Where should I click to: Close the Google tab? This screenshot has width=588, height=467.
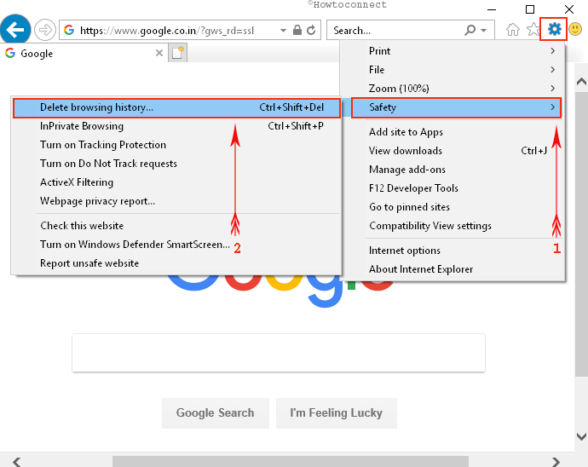[159, 53]
